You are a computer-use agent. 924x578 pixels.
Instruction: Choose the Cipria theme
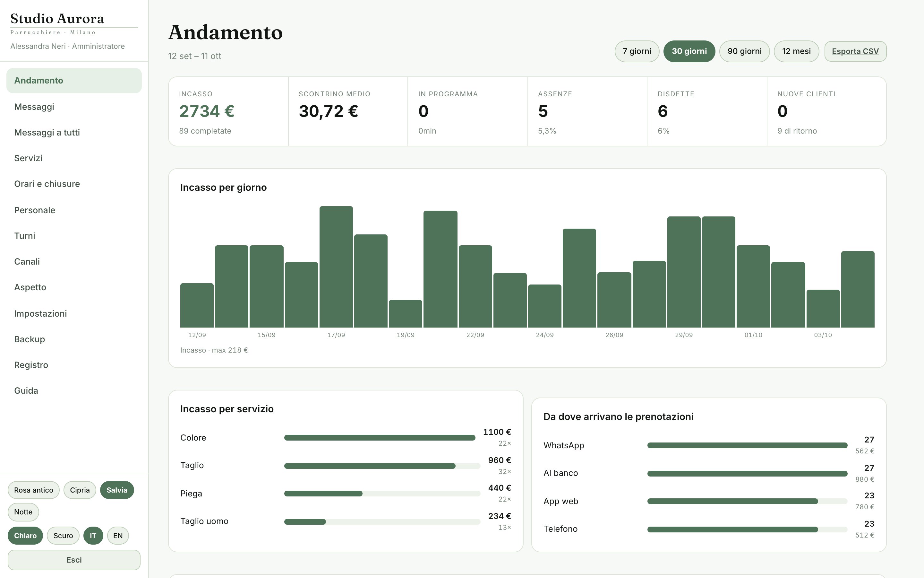[80, 490]
